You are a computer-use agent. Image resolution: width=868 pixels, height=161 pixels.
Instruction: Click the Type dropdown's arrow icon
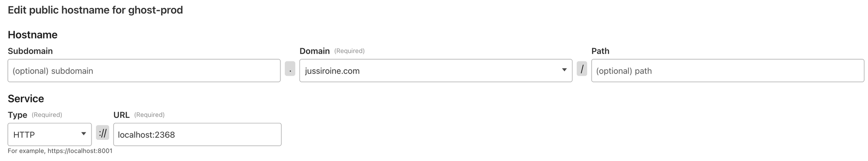[83, 134]
